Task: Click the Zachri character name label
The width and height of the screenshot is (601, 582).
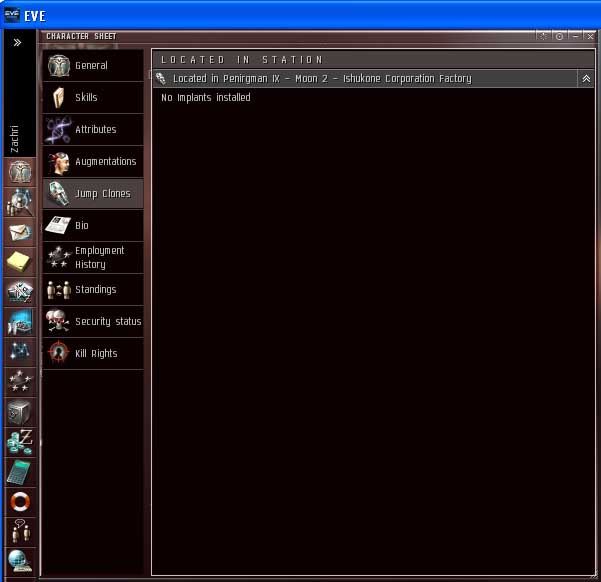Action: coord(15,139)
